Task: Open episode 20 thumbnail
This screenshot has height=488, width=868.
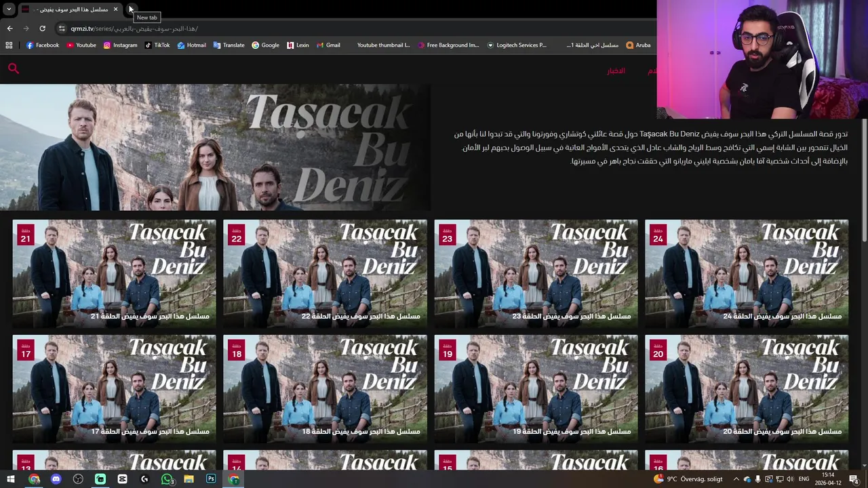Action: tap(747, 388)
